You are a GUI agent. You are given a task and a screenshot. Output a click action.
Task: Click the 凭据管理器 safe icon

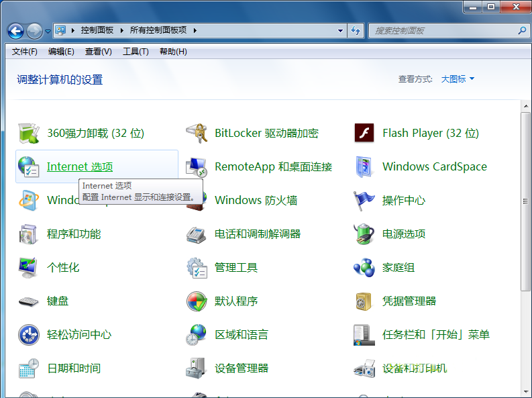coord(364,301)
